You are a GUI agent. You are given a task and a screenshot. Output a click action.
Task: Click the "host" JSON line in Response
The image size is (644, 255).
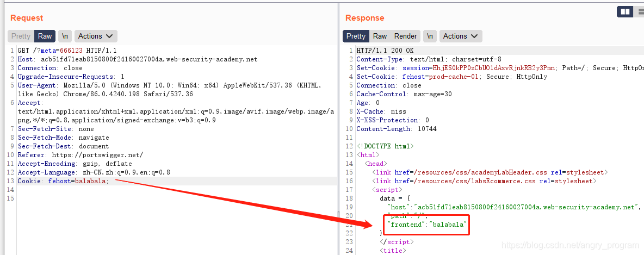tap(514, 207)
